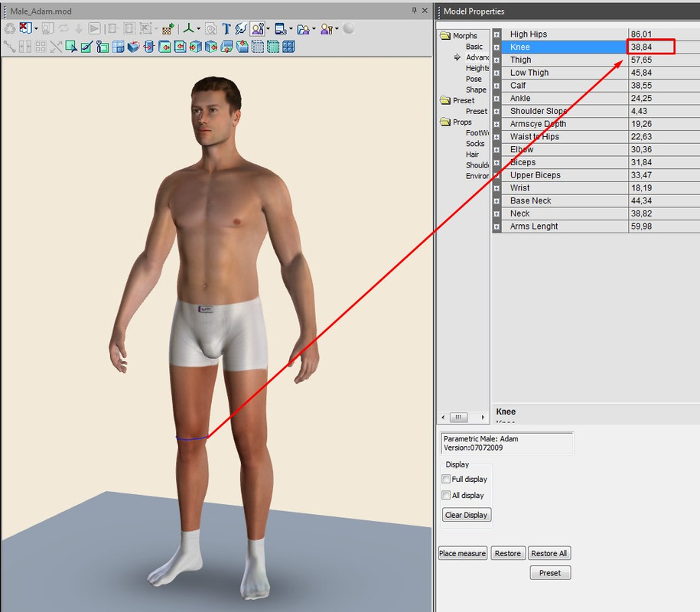Click the green select-with-arrow tool icon
The height and width of the screenshot is (612, 700).
pyautogui.click(x=71, y=47)
